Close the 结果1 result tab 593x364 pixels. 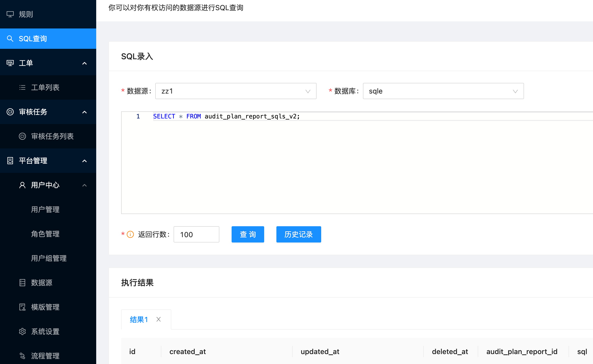(x=159, y=319)
